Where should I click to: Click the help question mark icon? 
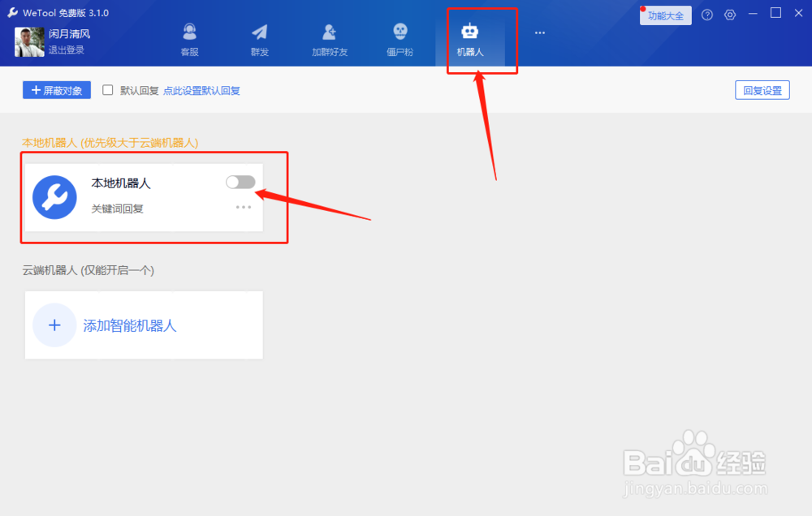[706, 14]
